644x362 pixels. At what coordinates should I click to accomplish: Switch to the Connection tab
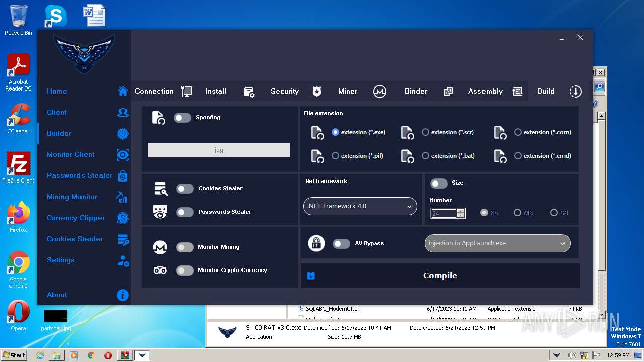click(154, 91)
